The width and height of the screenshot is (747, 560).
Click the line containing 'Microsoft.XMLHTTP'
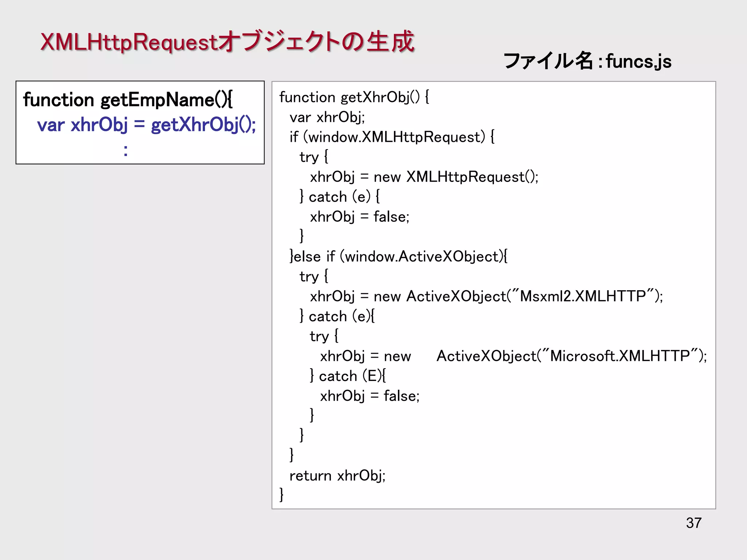(x=514, y=356)
